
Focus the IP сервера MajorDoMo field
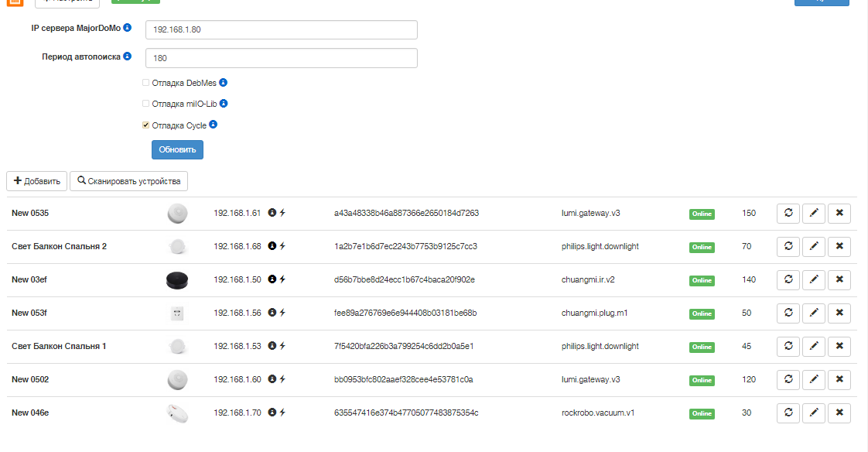282,30
